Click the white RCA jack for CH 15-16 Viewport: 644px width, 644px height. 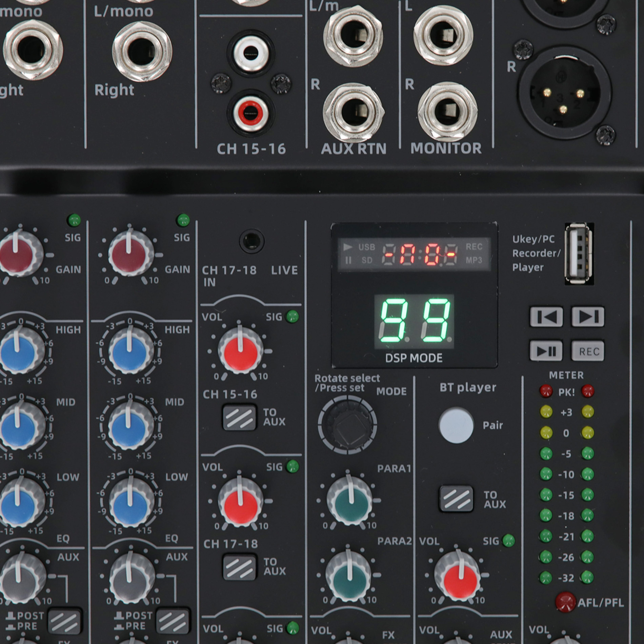(x=251, y=53)
